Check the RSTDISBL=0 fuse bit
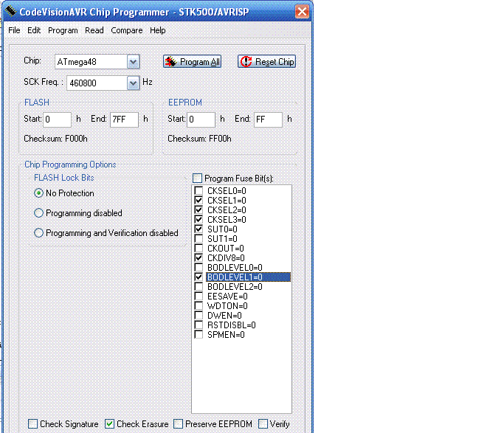This screenshot has height=433, width=504. pyautogui.click(x=199, y=325)
